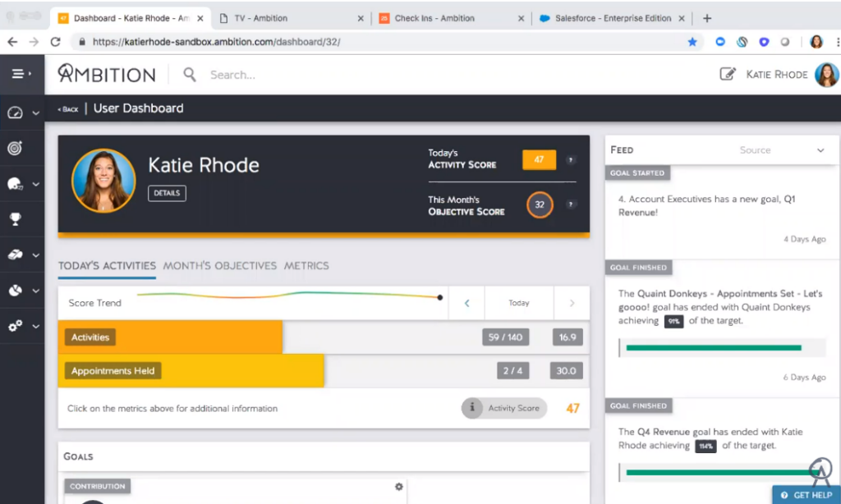Screen dimensions: 841x504
Task: Expand the dashboard gauge sidebar chevron
Action: pyautogui.click(x=36, y=113)
